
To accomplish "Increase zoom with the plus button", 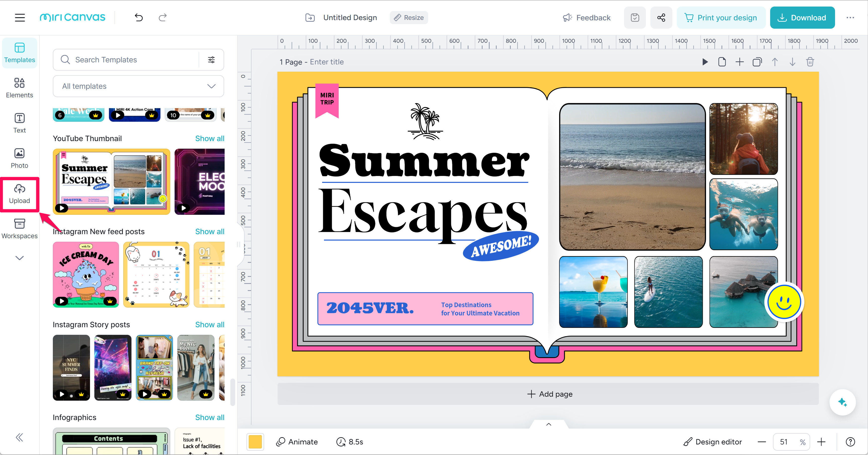I will (x=821, y=442).
